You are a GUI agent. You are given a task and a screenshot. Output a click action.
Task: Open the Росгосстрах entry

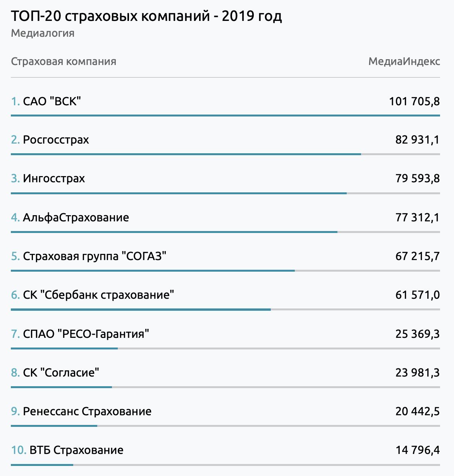56,140
